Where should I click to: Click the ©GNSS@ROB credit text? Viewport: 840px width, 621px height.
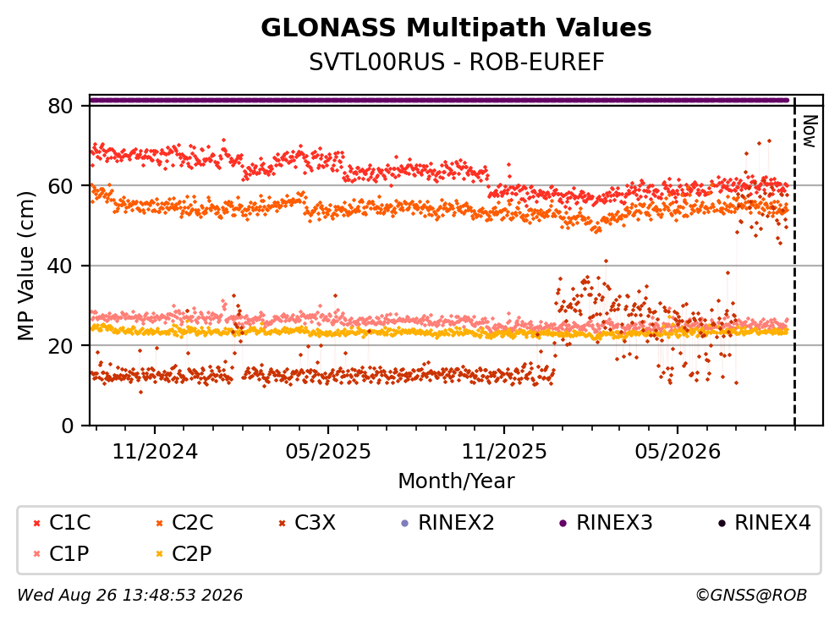click(x=751, y=596)
